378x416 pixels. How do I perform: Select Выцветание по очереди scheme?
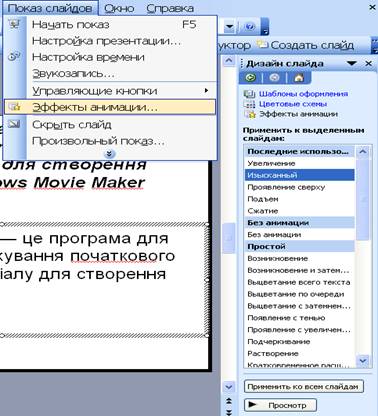tap(300, 294)
